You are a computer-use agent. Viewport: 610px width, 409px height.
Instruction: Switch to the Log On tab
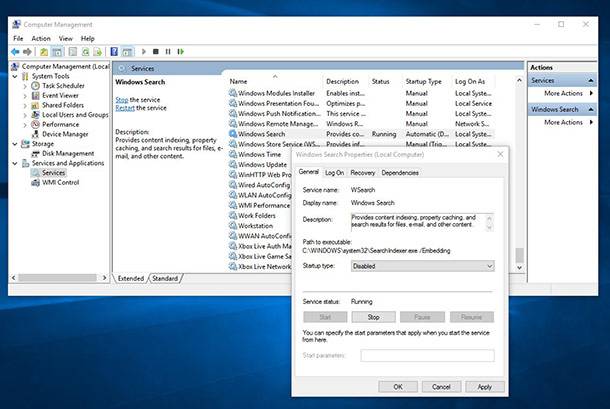(x=334, y=173)
